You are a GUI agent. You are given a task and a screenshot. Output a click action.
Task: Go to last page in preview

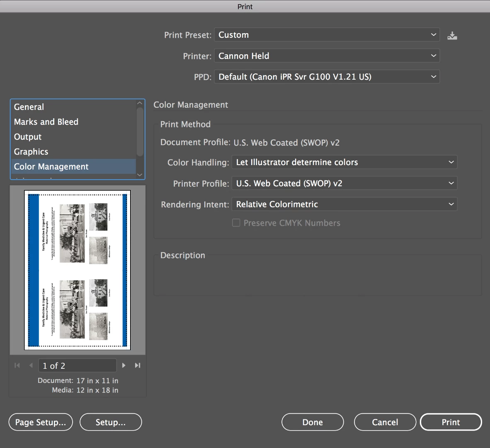(x=138, y=365)
